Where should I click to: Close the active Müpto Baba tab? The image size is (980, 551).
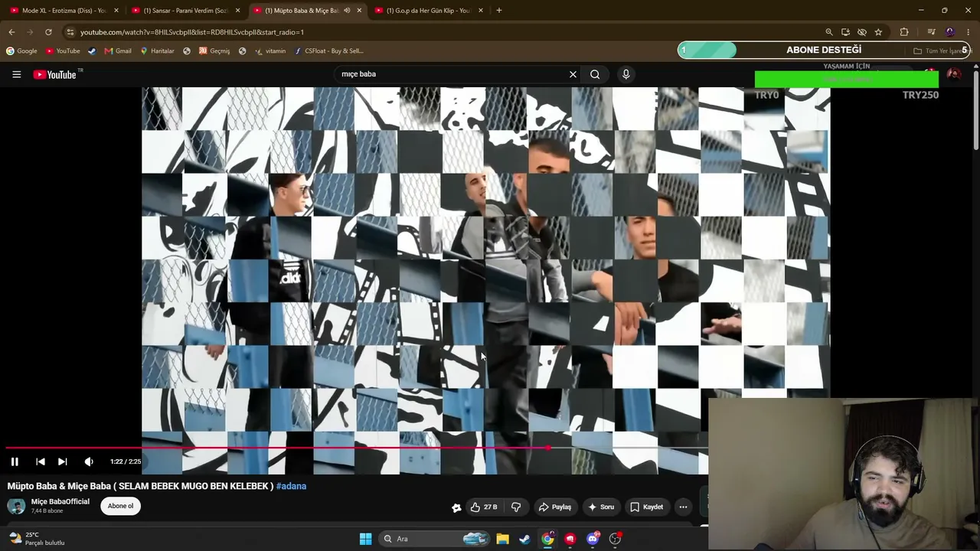coord(359,11)
